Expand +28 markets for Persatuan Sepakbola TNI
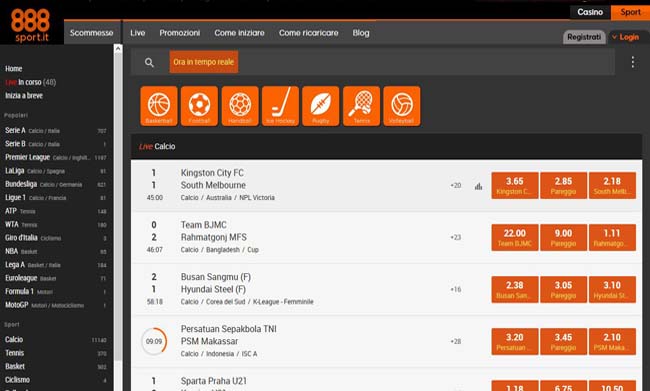 (x=456, y=342)
